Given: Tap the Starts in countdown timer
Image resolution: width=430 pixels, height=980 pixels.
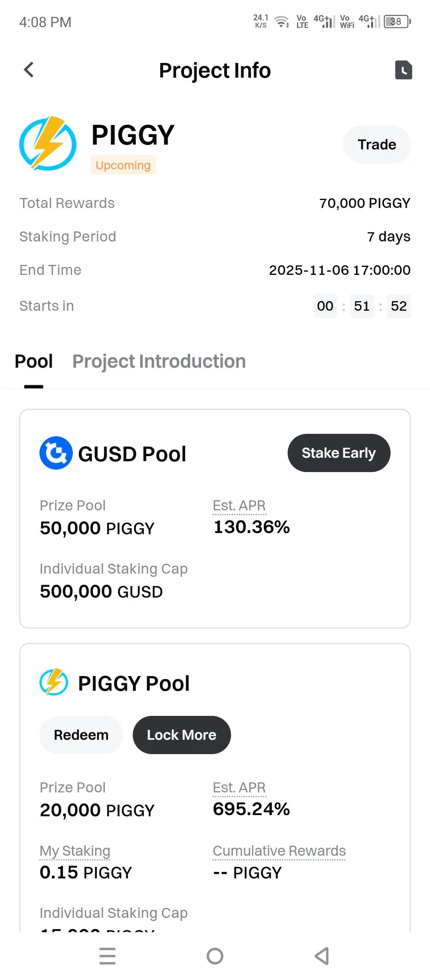Looking at the screenshot, I should [x=362, y=306].
